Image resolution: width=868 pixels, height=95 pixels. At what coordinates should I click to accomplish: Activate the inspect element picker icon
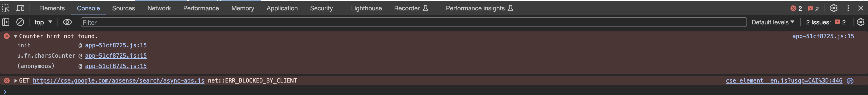tap(6, 8)
